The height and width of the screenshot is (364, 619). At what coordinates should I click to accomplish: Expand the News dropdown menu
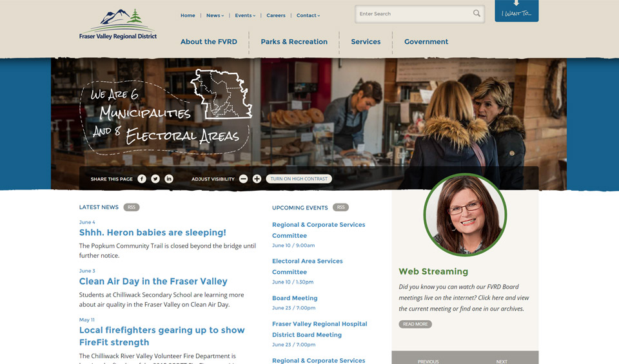click(x=215, y=15)
